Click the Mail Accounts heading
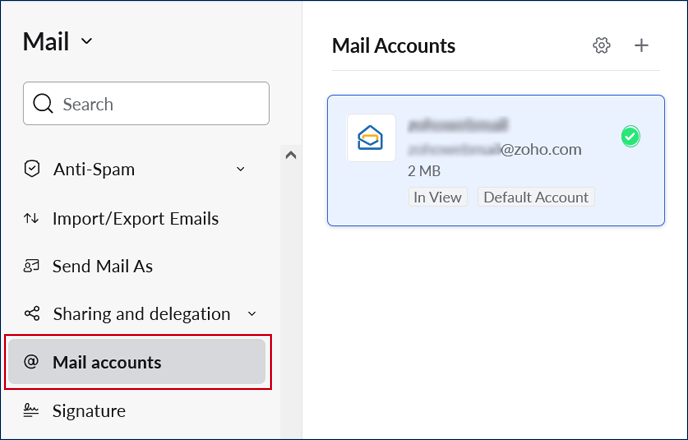Screen dimensions: 688x440 (394, 46)
